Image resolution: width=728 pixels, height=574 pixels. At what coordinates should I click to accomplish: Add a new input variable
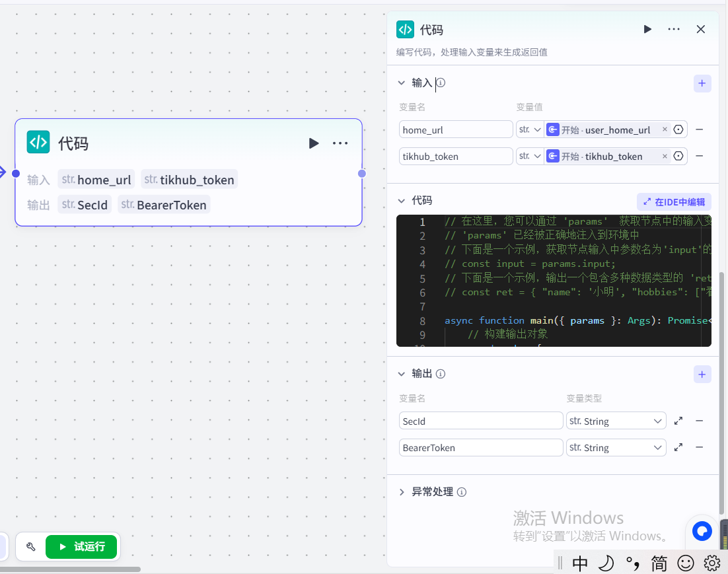pos(702,83)
